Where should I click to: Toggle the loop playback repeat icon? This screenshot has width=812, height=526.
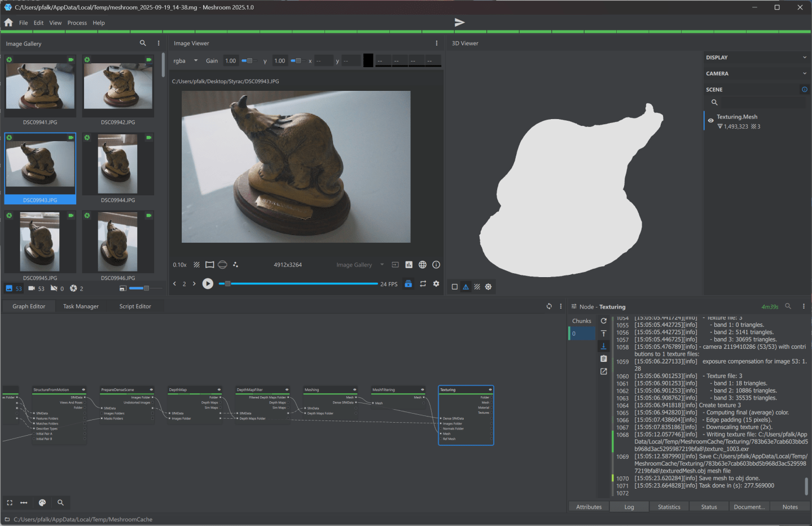[423, 284]
